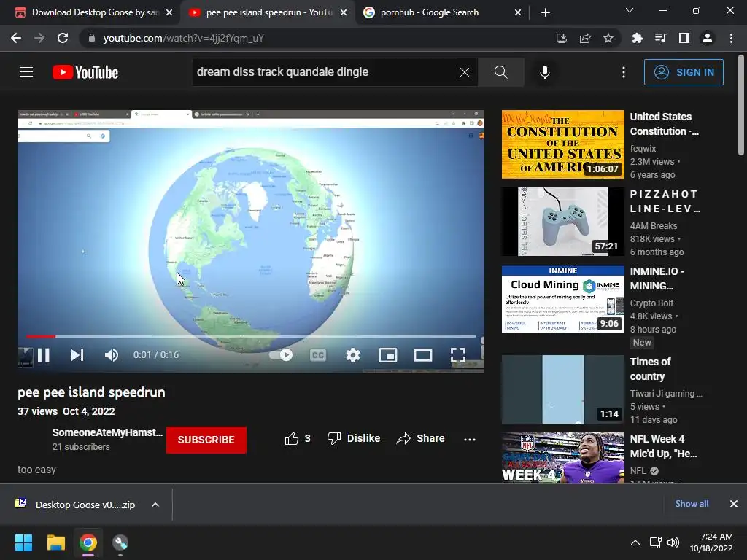Share the video
Image resolution: width=747 pixels, height=560 pixels.
pos(420,438)
